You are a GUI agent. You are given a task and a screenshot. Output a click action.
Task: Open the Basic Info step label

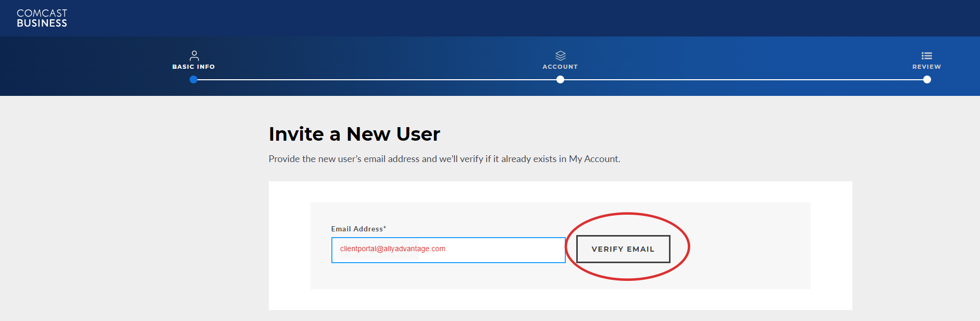pos(193,67)
